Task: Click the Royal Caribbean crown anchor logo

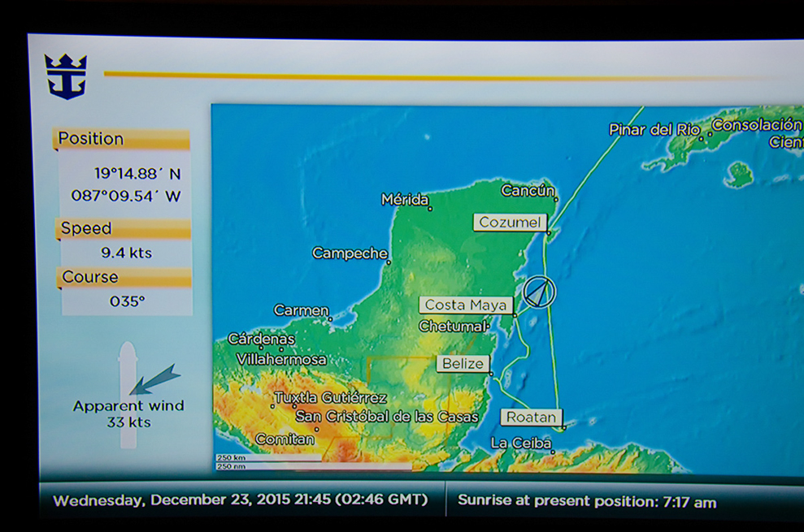Action: 66,76
